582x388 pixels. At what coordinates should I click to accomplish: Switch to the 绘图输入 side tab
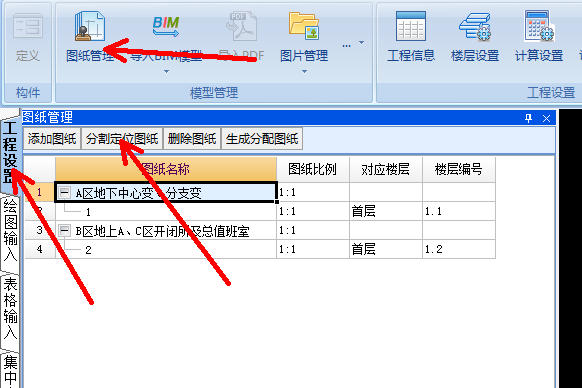[10, 231]
